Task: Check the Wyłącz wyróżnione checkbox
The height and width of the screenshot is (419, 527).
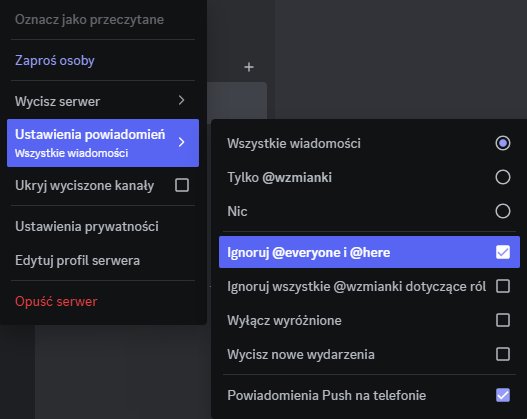Action: tap(502, 320)
